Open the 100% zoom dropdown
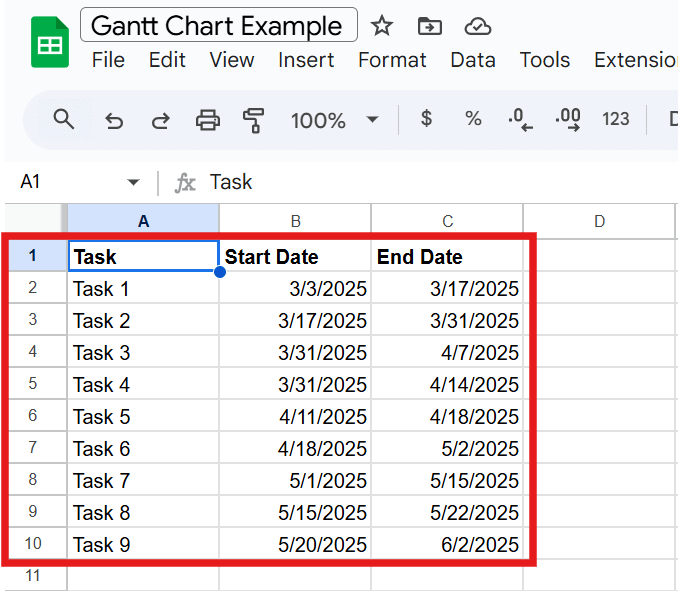 (334, 120)
